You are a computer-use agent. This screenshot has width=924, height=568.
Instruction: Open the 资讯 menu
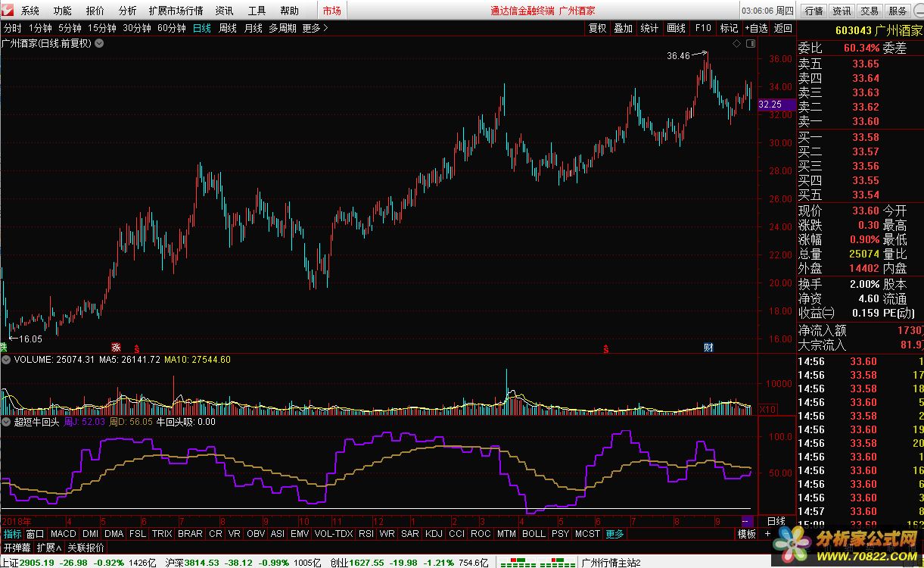[224, 11]
